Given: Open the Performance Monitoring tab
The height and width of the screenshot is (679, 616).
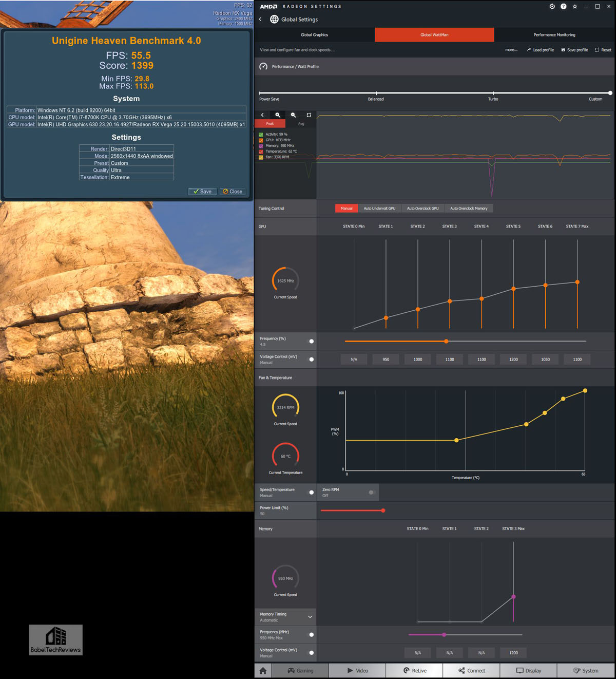Looking at the screenshot, I should (554, 35).
